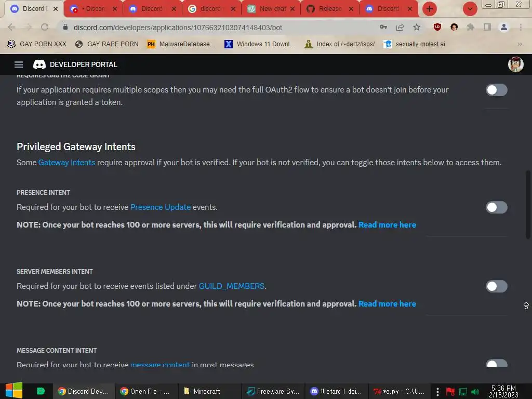Open the taskbar clock showing 5:36 PM
This screenshot has height=399, width=532.
point(503,392)
